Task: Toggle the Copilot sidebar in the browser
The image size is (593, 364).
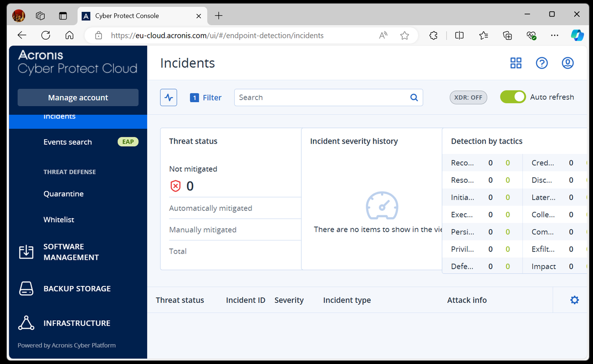Action: (577, 35)
